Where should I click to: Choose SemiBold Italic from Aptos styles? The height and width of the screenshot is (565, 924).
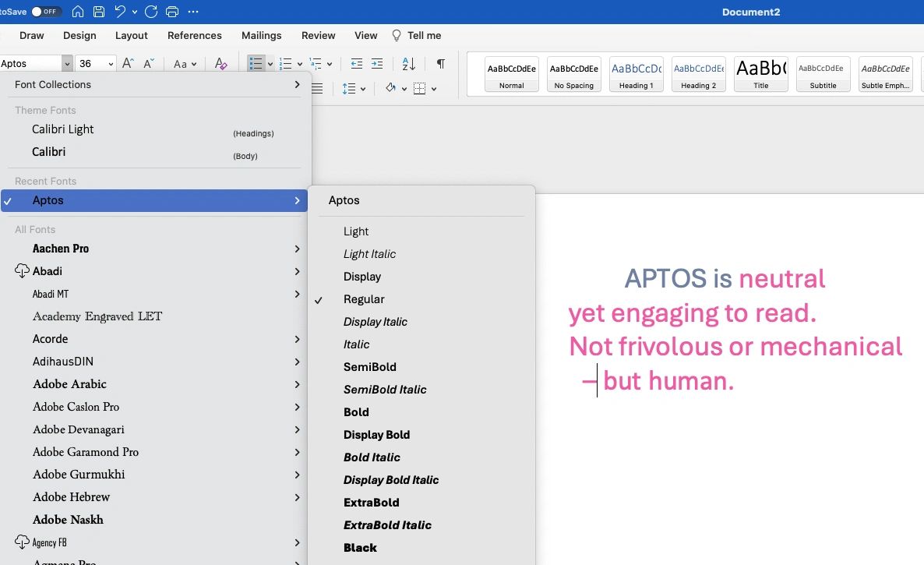(x=385, y=390)
